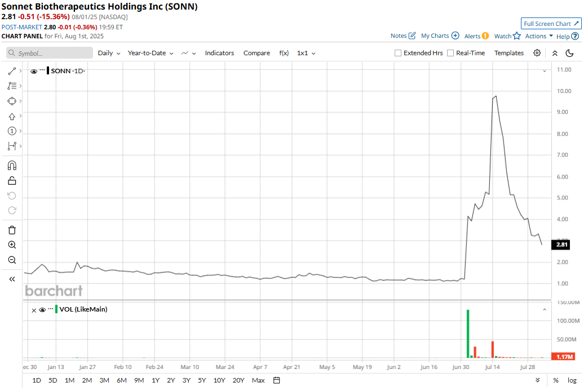Click the Notes edit icon

pos(412,35)
